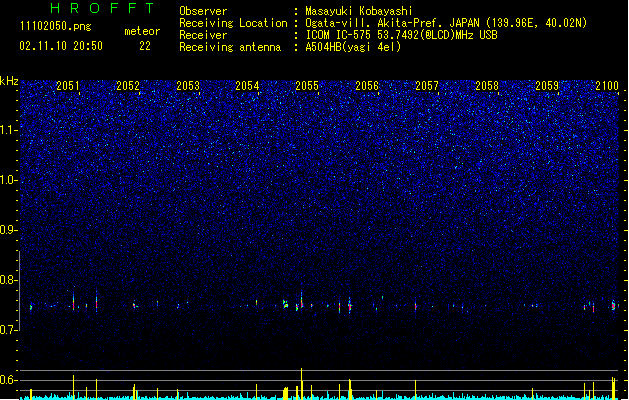Click the HROFFT title text
Screen dimensions: 629x400
pyautogui.click(x=102, y=8)
